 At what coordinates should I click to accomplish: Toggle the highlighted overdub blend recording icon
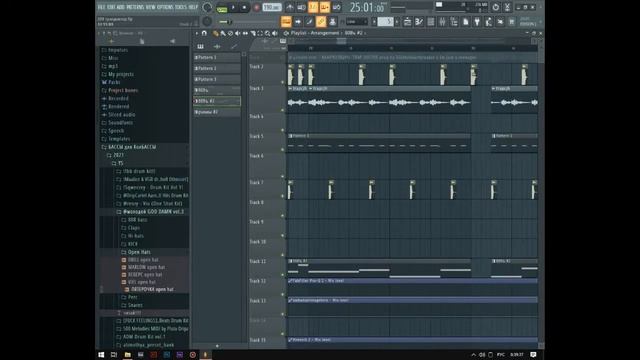tap(325, 7)
